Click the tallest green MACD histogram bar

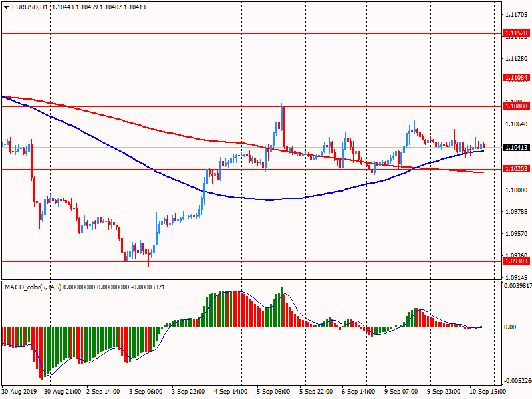(281, 307)
